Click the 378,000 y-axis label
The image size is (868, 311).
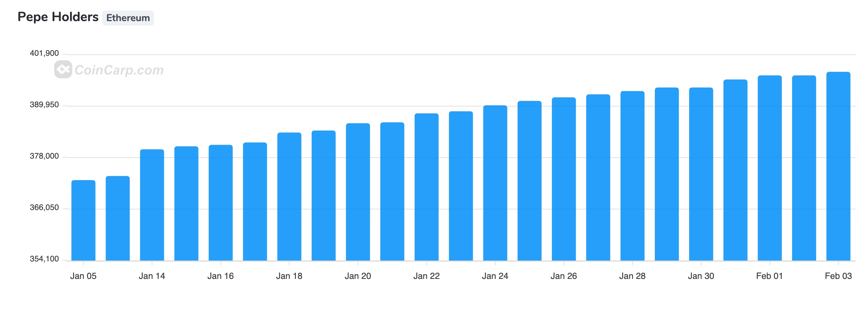pyautogui.click(x=44, y=156)
